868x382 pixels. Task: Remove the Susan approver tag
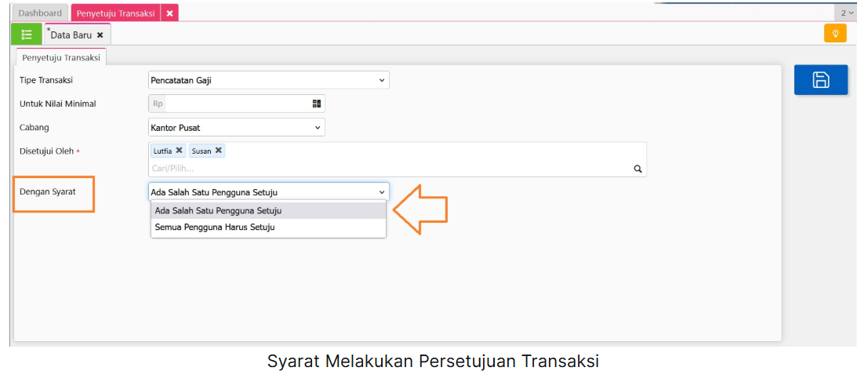tap(219, 151)
